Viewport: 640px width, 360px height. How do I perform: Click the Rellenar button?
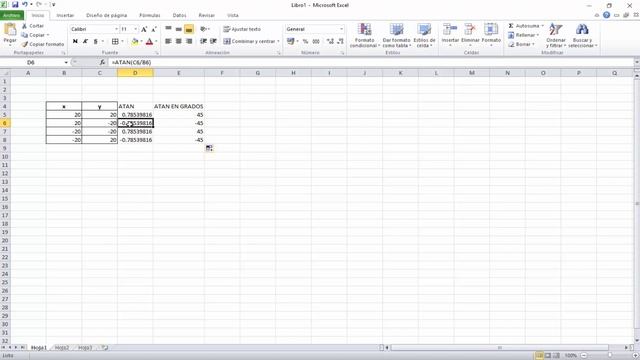[x=524, y=35]
